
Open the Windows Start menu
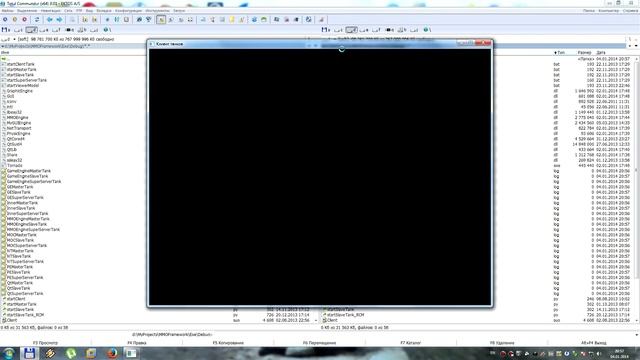tap(8, 353)
